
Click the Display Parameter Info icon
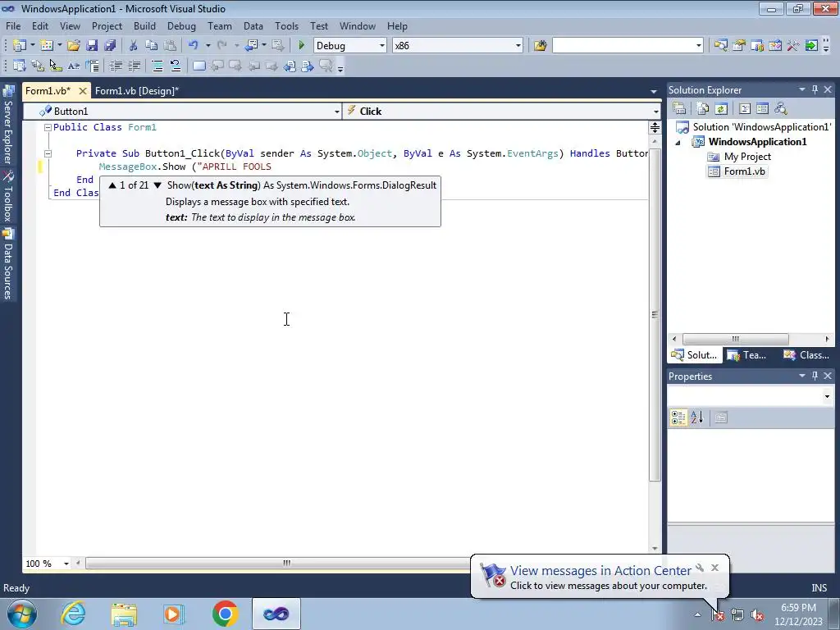[38, 66]
